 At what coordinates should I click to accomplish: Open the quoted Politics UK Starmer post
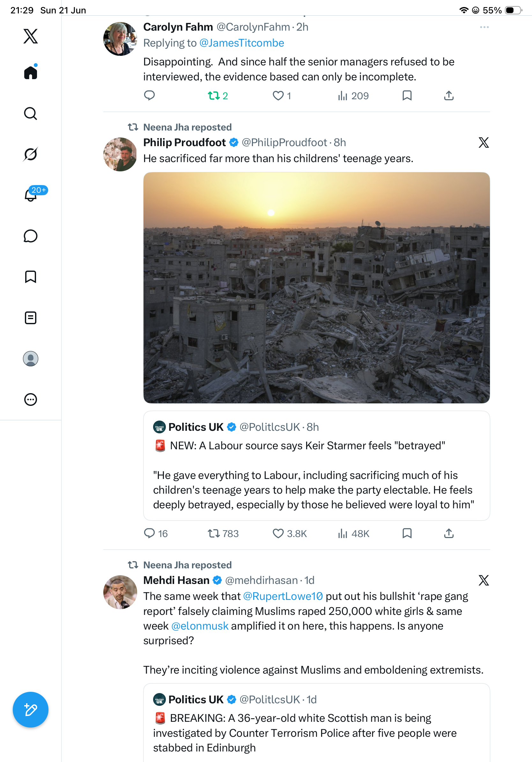(x=316, y=466)
